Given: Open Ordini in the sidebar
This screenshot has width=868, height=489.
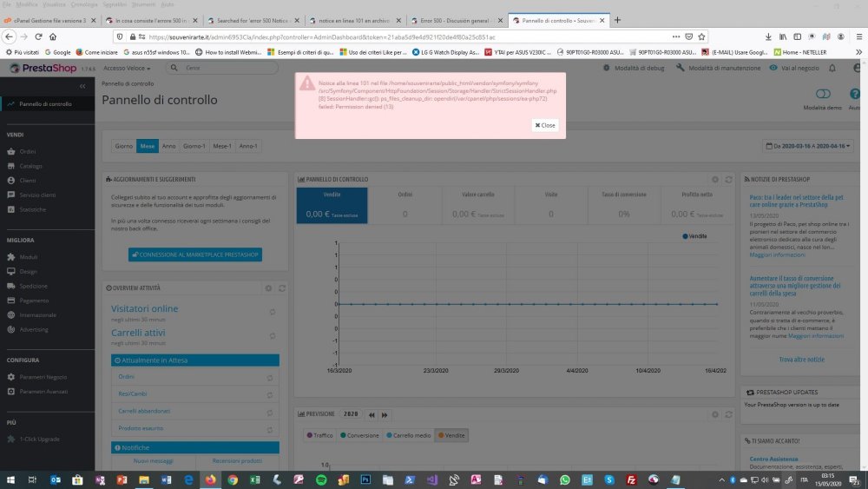Looking at the screenshot, I should pos(28,151).
